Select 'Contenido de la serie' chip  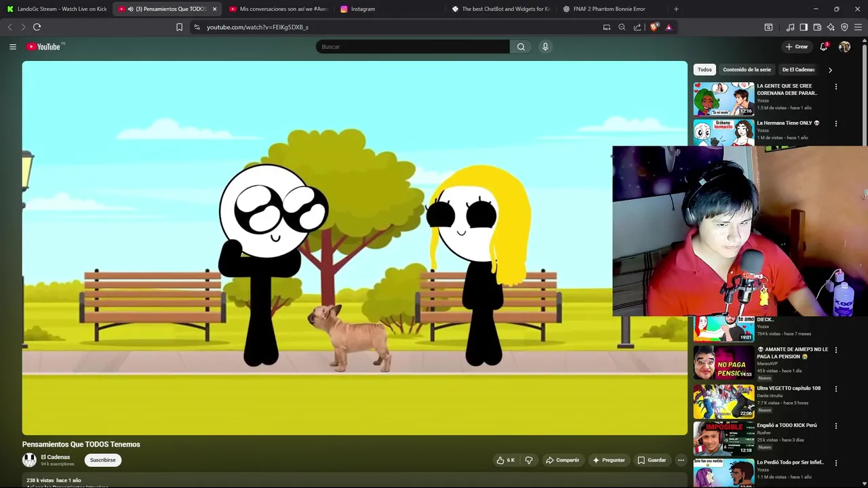tap(747, 70)
